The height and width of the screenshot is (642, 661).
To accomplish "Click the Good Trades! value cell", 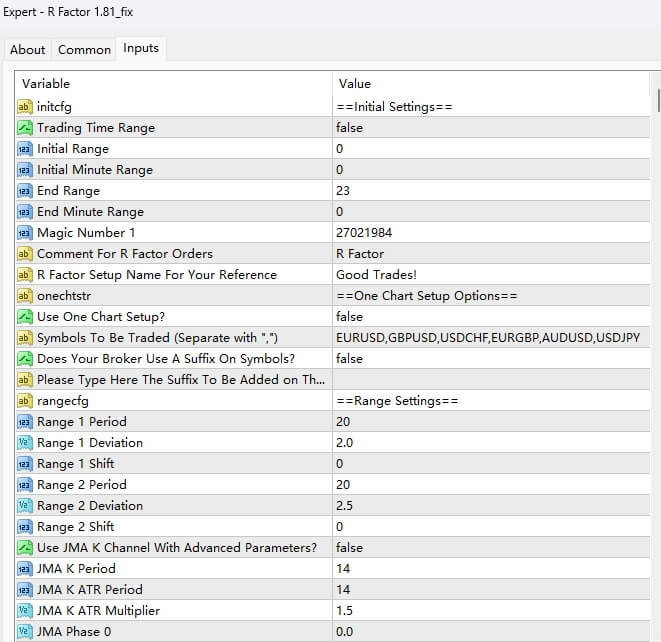I will click(491, 275).
